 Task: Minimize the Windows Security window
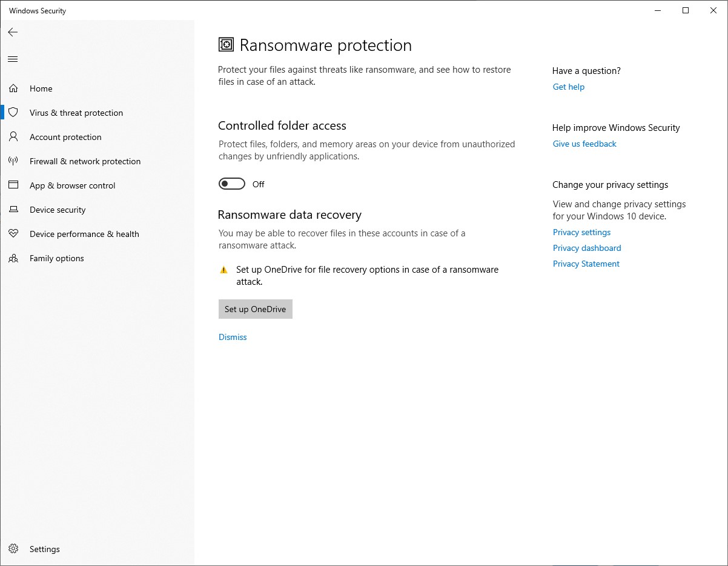tap(658, 10)
